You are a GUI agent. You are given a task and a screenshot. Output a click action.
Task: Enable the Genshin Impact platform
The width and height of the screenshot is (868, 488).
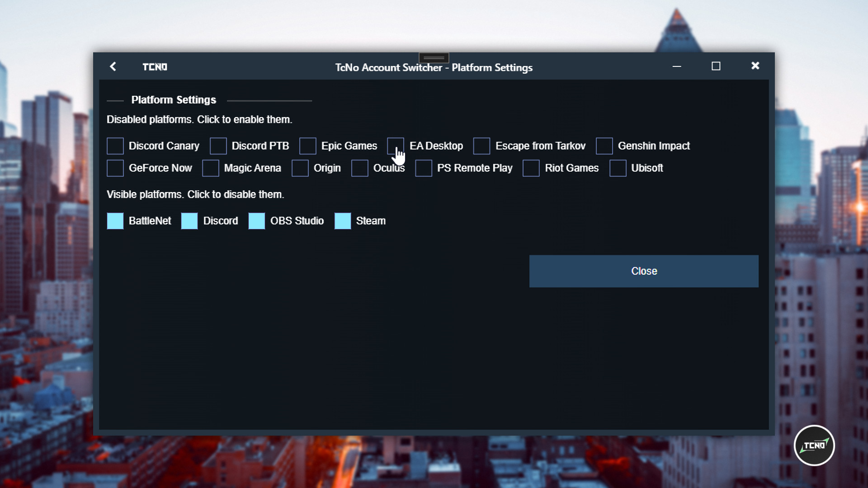tap(604, 145)
